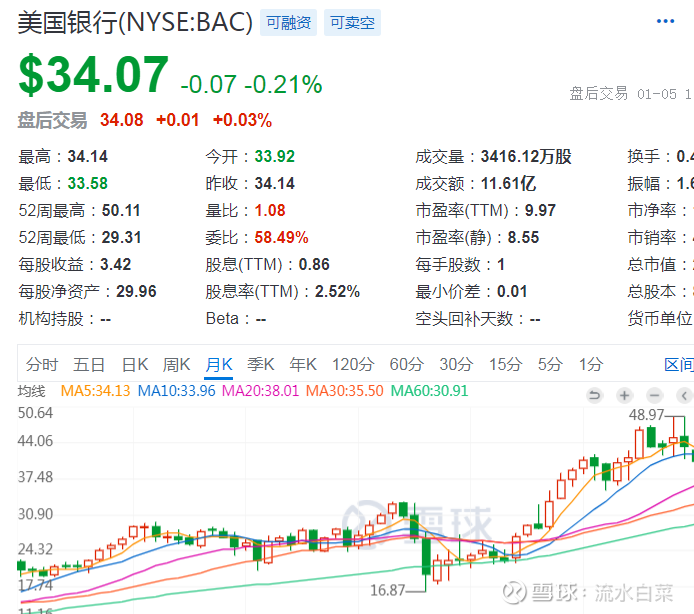694x614 pixels.
Task: Click the MA10:33.96 indicator label
Action: [x=177, y=391]
